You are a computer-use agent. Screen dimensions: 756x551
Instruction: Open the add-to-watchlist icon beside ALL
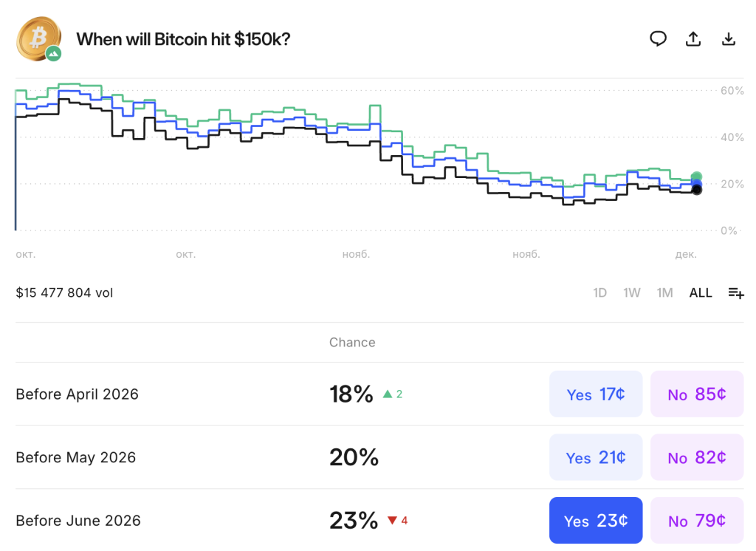coord(735,292)
